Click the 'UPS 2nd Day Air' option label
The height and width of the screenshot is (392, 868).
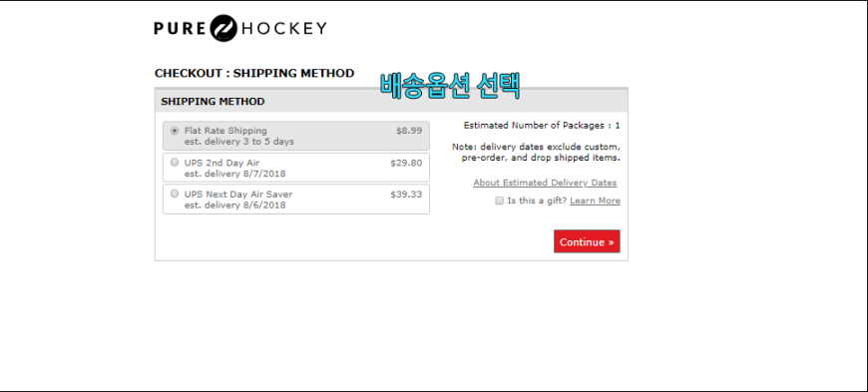point(221,163)
